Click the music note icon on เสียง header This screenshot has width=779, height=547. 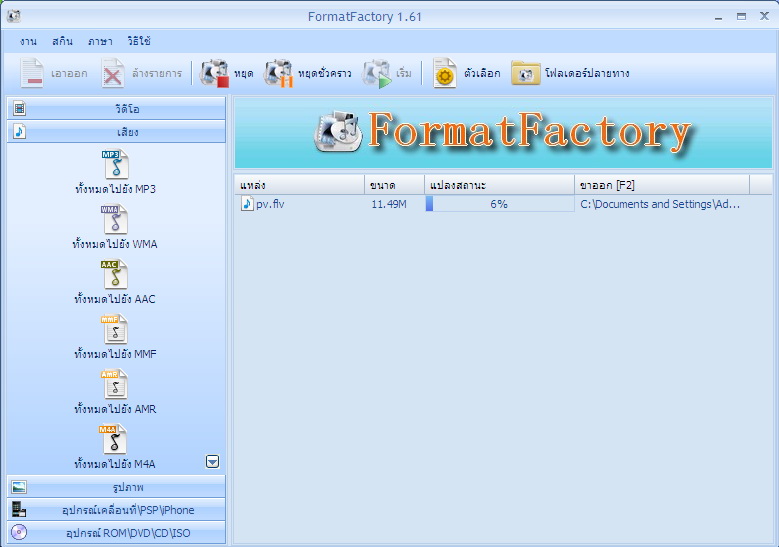tap(19, 132)
